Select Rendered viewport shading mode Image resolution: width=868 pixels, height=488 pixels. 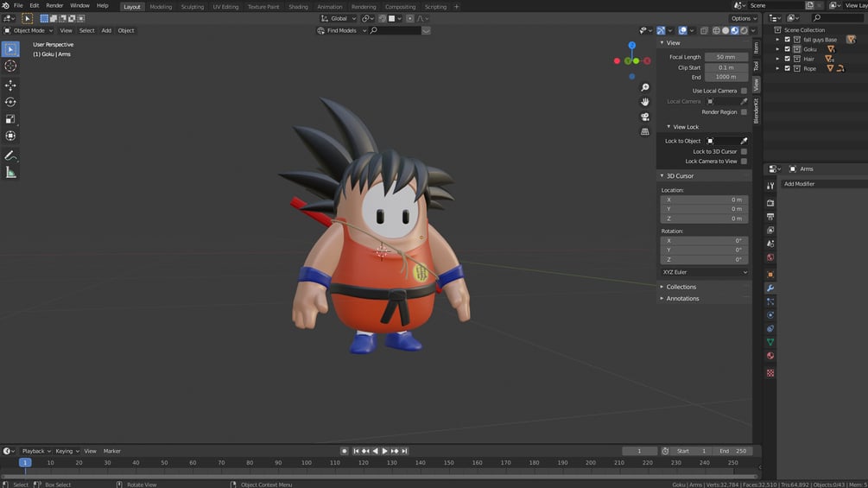(744, 30)
